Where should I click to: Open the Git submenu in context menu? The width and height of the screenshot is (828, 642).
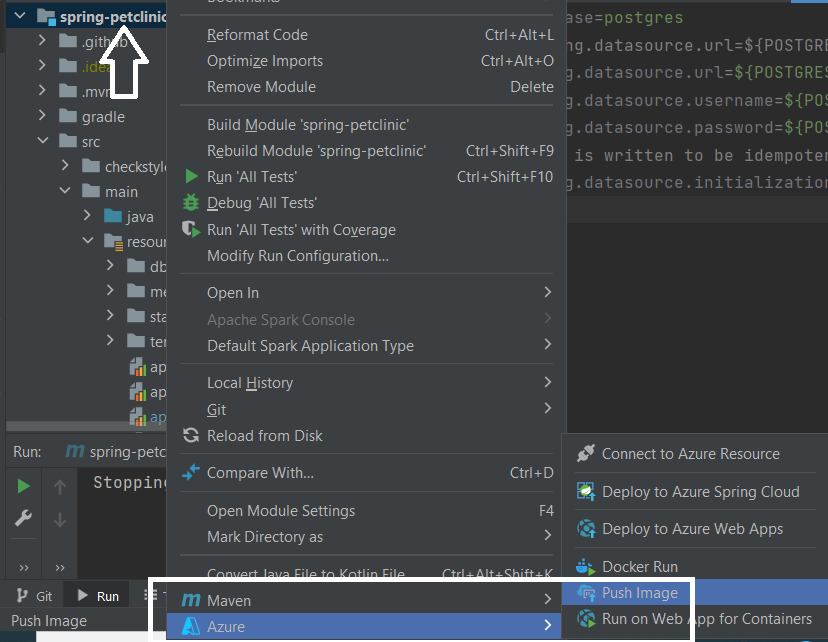click(x=367, y=409)
